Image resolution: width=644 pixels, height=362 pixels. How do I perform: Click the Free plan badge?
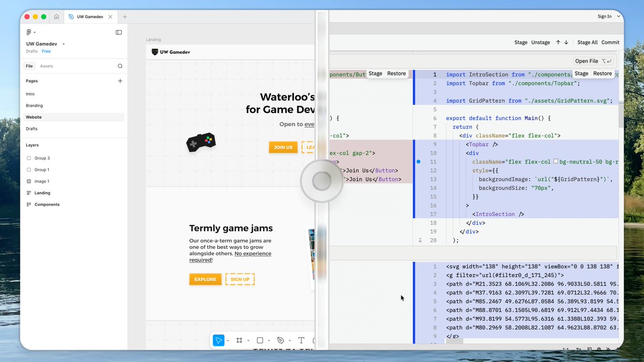pos(46,51)
